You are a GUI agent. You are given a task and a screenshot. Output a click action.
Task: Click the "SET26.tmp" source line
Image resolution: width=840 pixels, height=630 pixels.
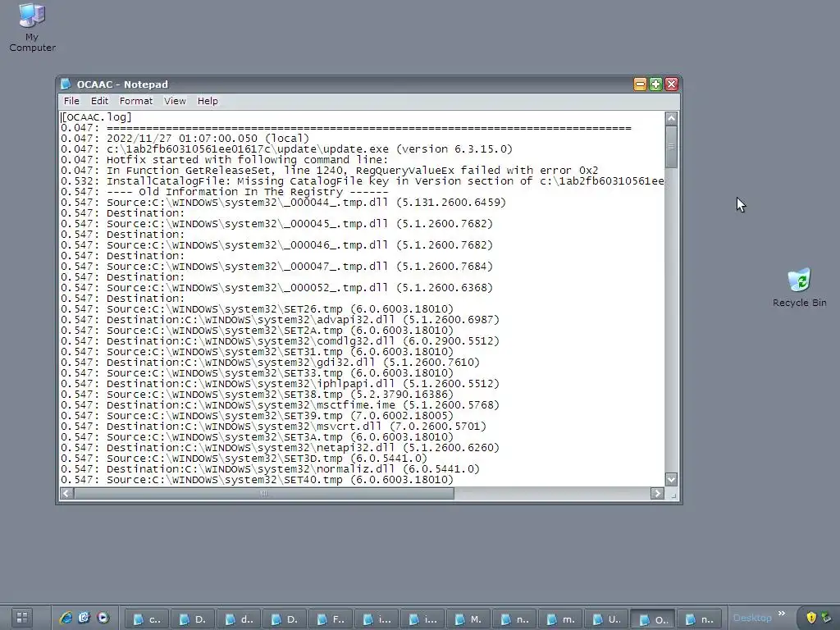point(257,309)
